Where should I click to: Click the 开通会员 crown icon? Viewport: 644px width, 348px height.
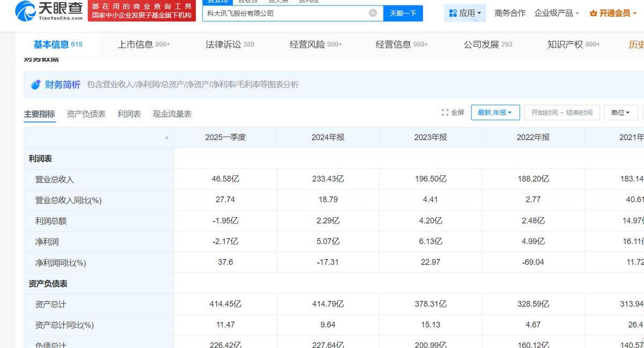[594, 13]
